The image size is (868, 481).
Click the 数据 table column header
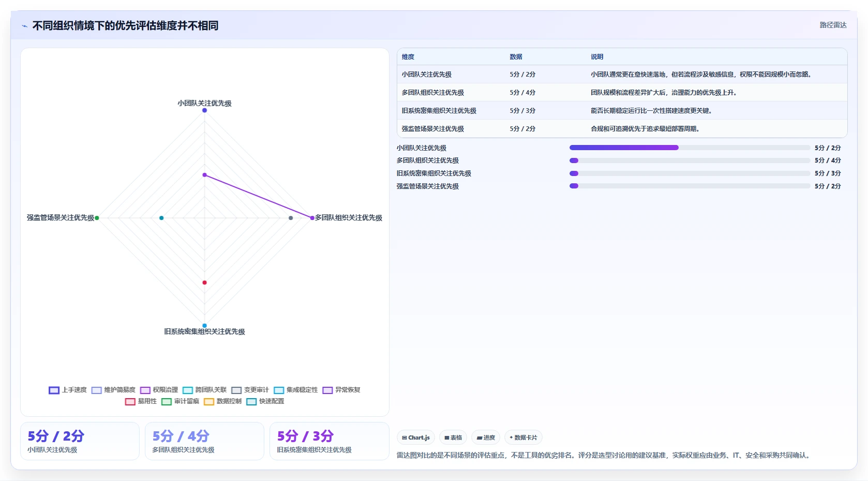coord(516,57)
